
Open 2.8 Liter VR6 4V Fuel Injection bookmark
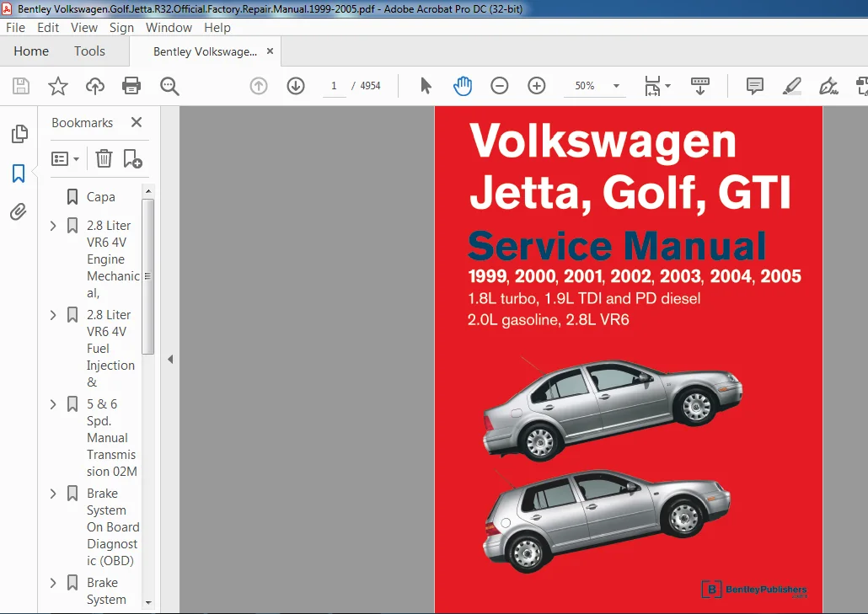pos(110,349)
